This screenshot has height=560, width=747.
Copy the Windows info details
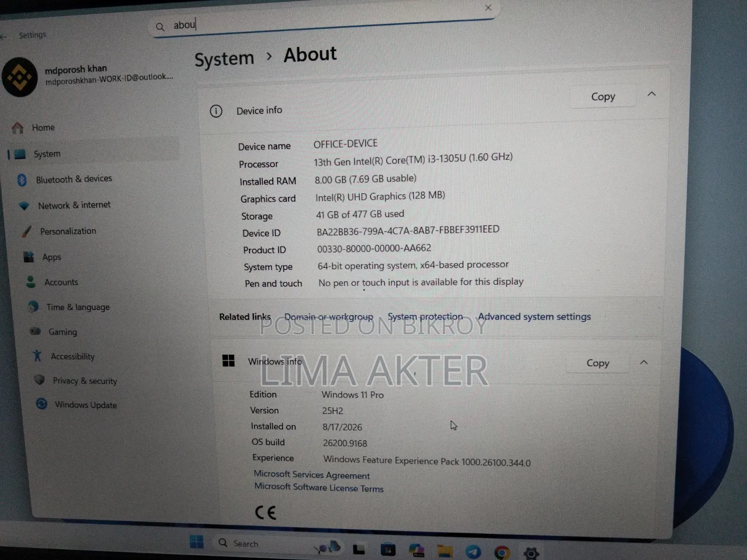point(598,363)
